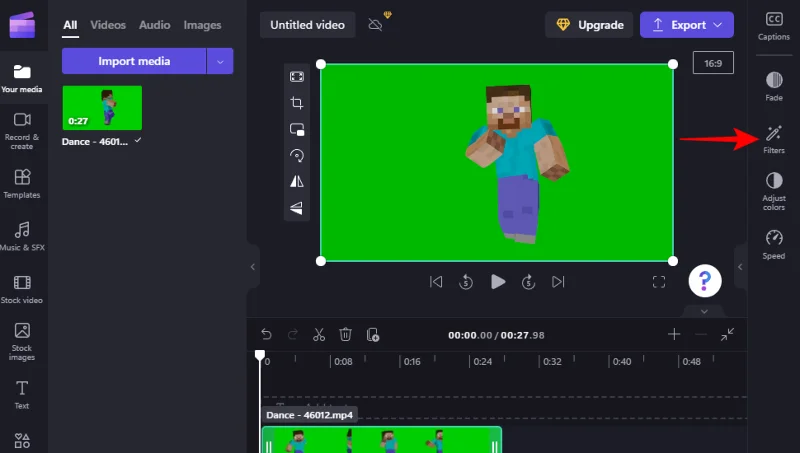Open the Speed panel
This screenshot has height=453, width=800.
(774, 245)
